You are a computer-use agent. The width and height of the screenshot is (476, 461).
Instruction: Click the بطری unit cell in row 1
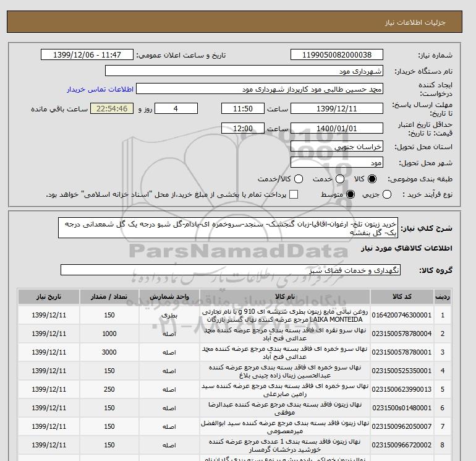169,316
